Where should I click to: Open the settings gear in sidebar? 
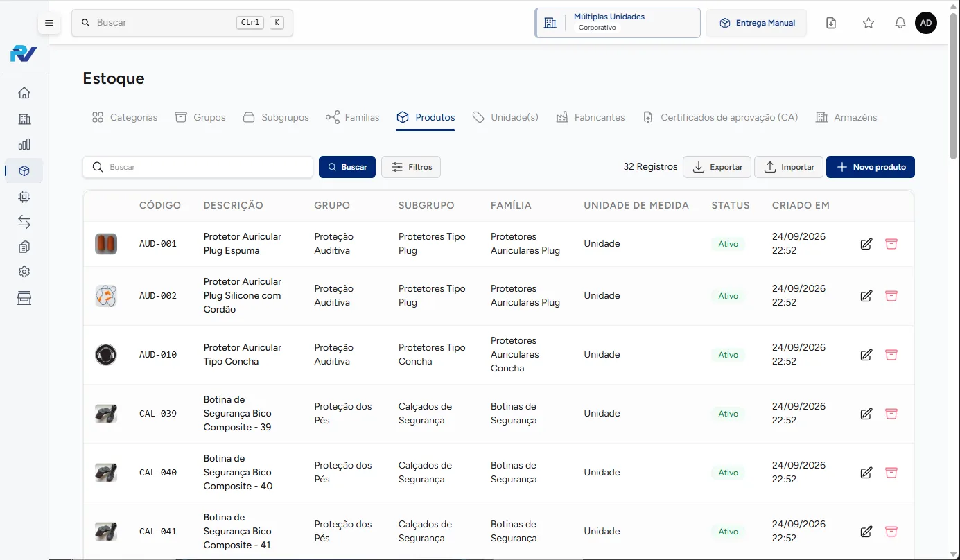[x=24, y=272]
